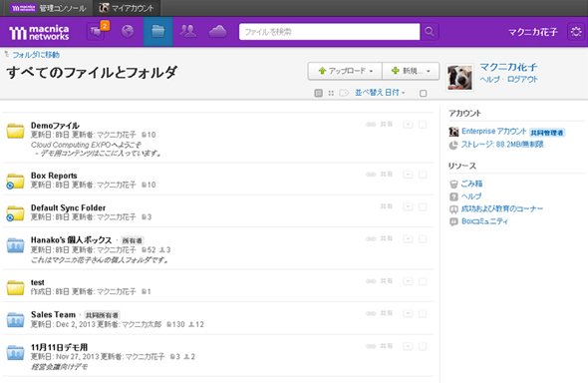This screenshot has height=383, width=588.
Task: Check the Default Sync Folder row checkbox
Action: point(423,206)
